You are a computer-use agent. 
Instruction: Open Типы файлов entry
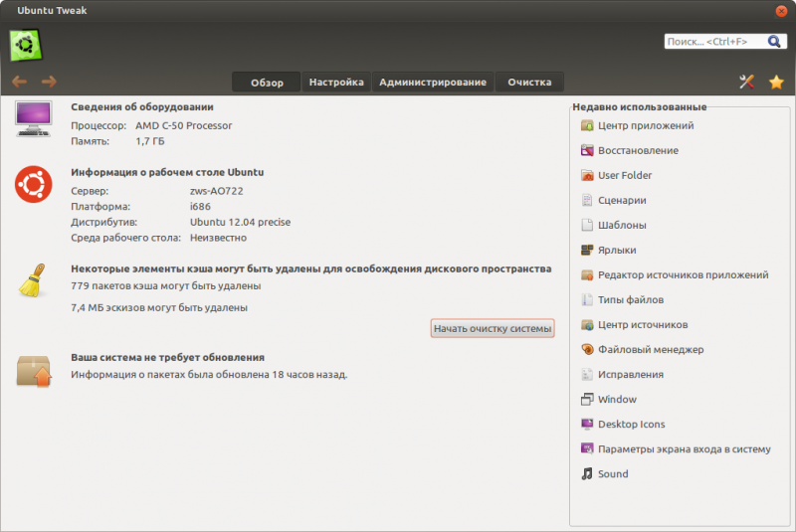click(631, 299)
